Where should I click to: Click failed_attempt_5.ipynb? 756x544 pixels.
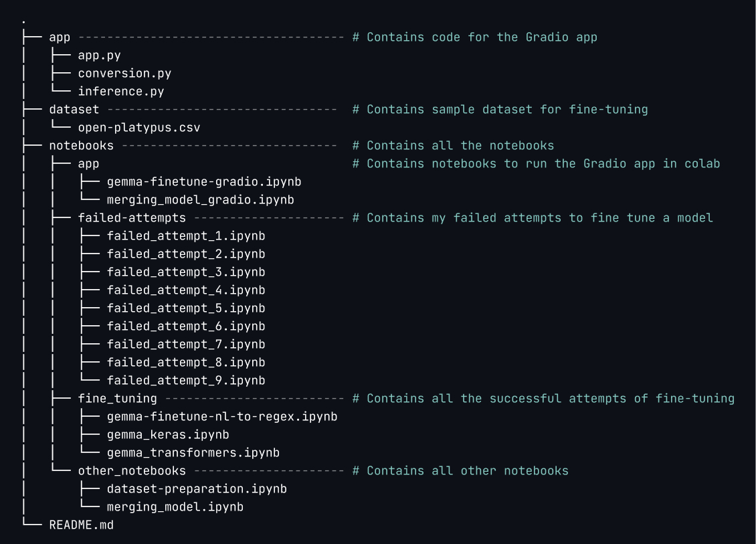185,308
